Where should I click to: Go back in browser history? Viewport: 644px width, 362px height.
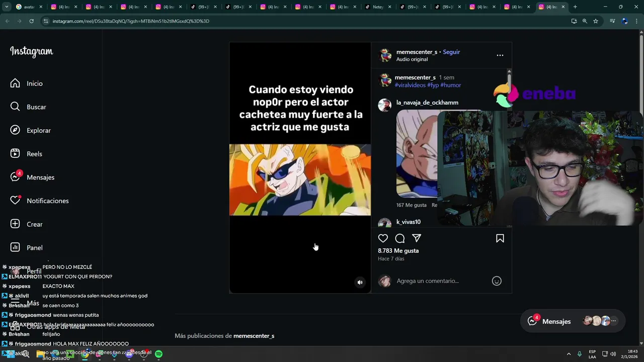click(x=7, y=21)
